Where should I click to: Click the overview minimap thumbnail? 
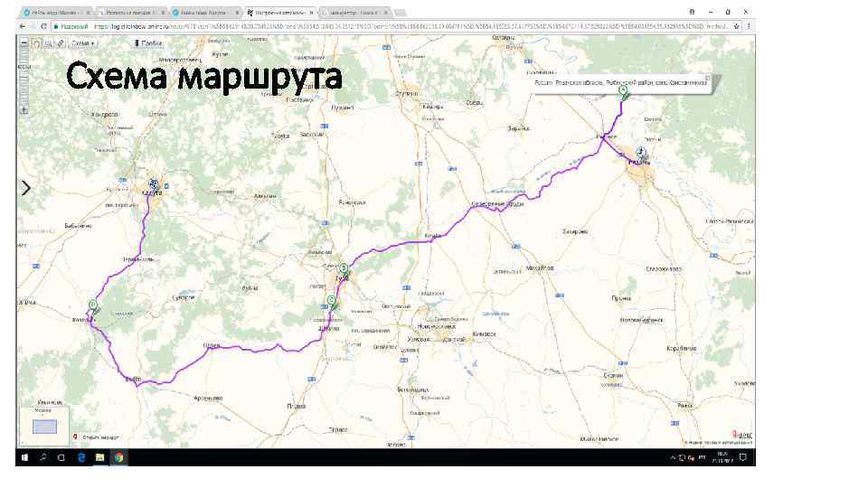pyautogui.click(x=44, y=427)
